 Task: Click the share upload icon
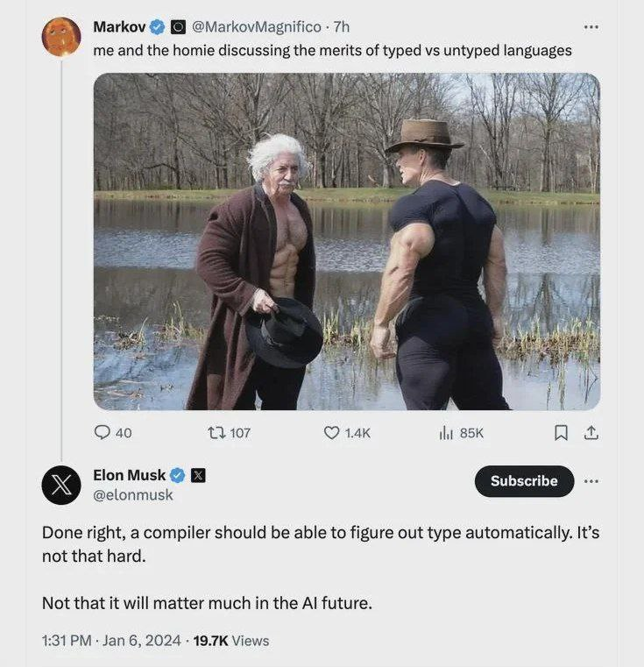click(591, 432)
